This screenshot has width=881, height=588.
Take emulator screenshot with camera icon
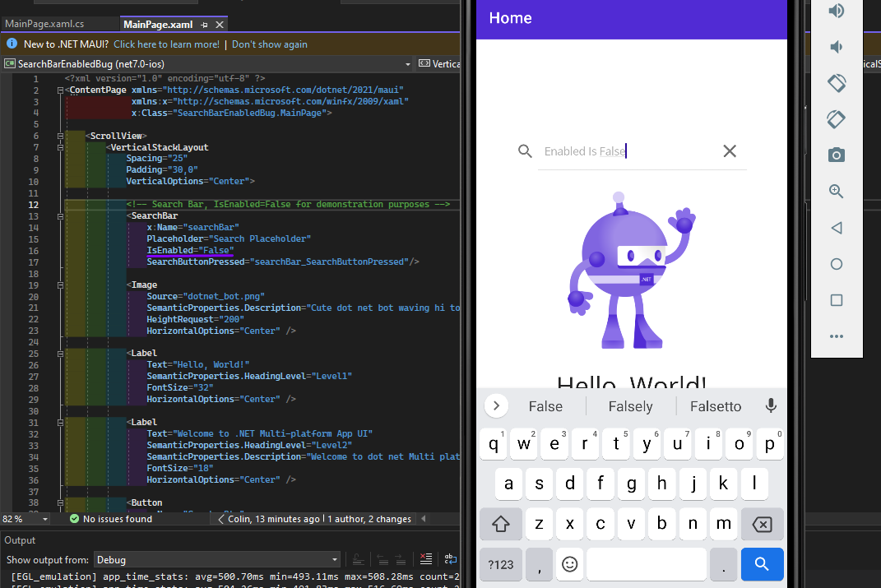pos(836,155)
